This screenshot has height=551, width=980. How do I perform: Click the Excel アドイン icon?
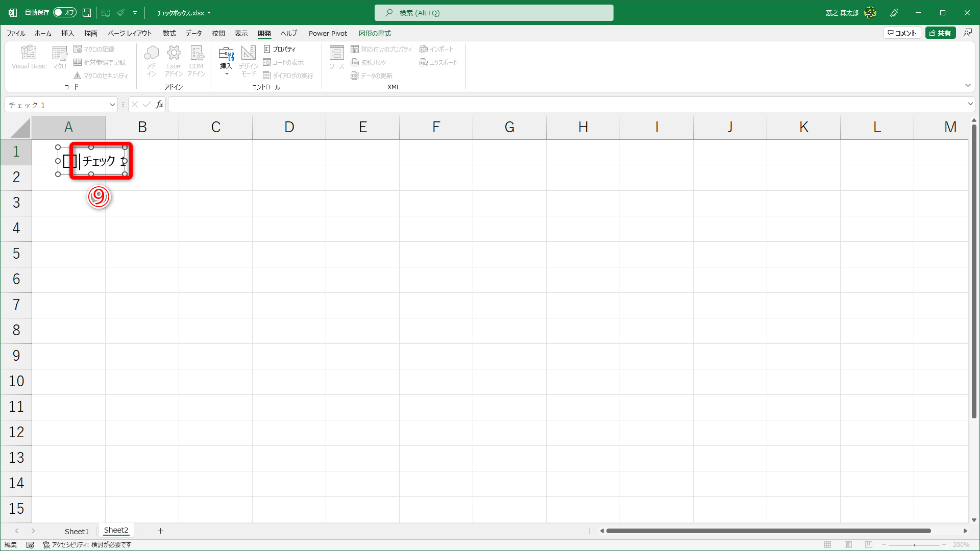(x=174, y=60)
